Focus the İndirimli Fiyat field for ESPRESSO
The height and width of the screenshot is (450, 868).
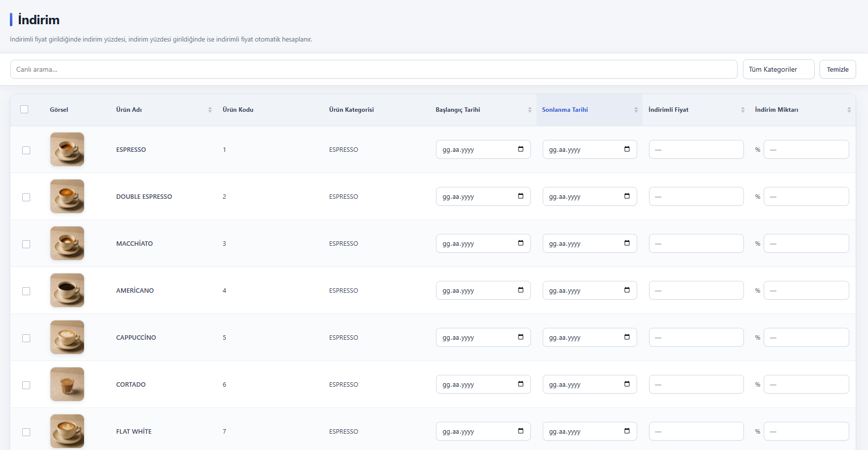[696, 149]
